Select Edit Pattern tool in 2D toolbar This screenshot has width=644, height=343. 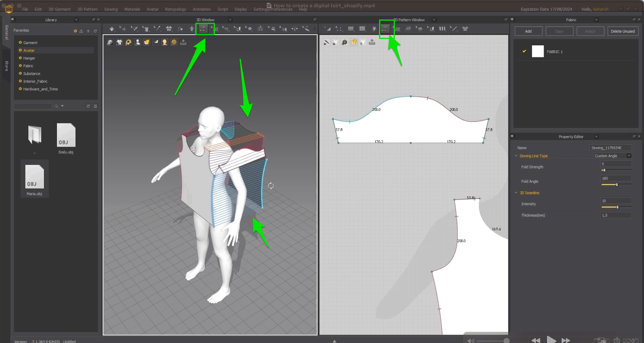328,29
